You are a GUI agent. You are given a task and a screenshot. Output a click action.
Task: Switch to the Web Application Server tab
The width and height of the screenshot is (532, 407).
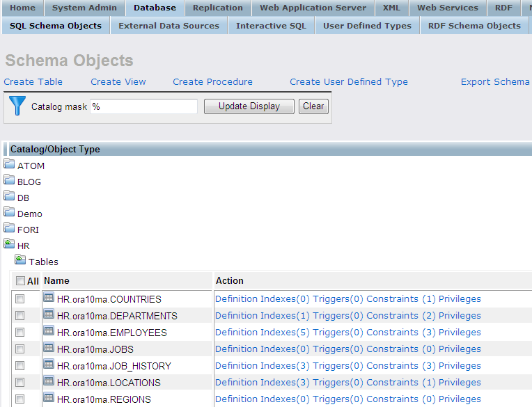click(313, 8)
